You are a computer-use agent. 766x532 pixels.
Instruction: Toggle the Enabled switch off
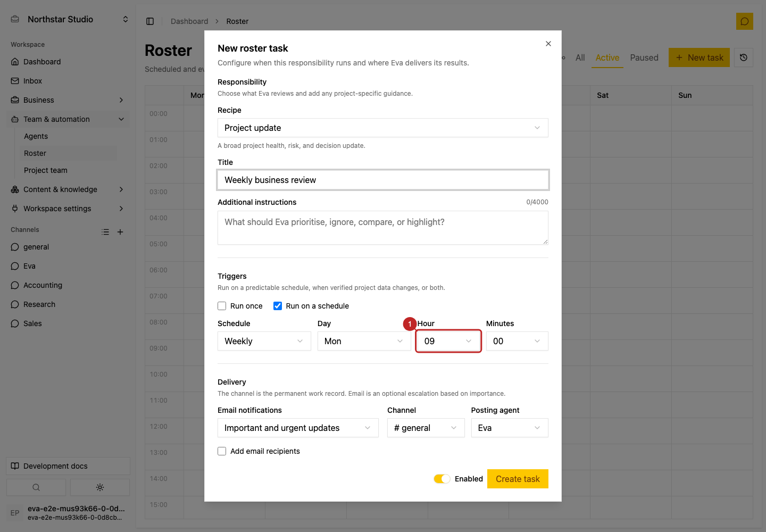tap(442, 479)
